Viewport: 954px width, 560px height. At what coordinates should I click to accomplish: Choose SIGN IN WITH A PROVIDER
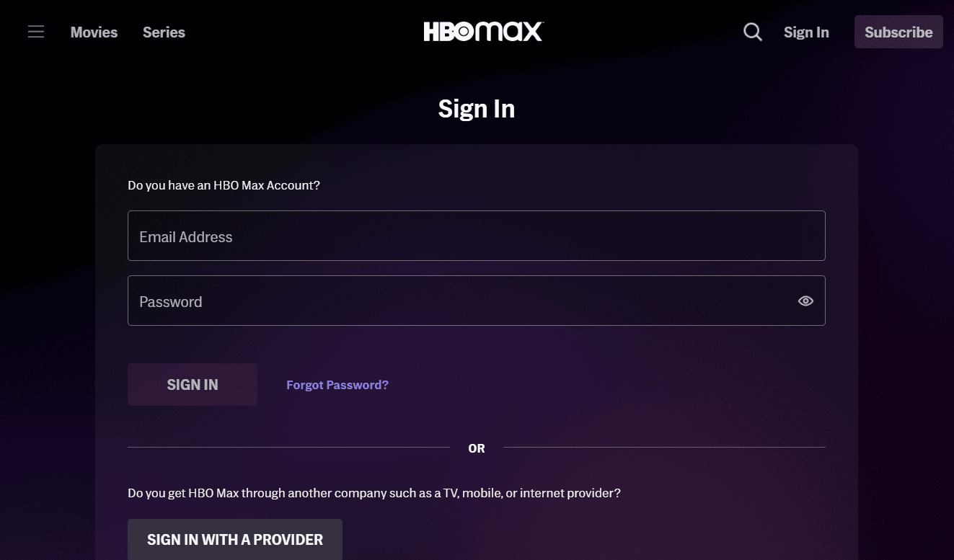click(x=235, y=539)
